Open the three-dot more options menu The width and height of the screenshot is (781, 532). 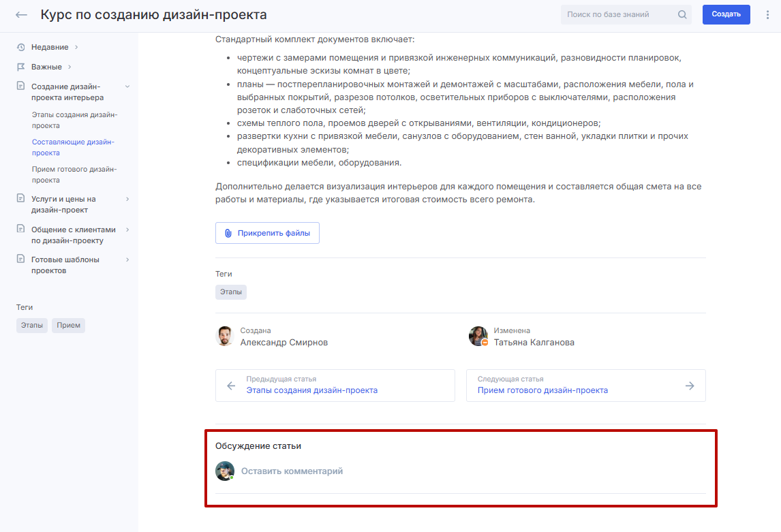pyautogui.click(x=768, y=14)
